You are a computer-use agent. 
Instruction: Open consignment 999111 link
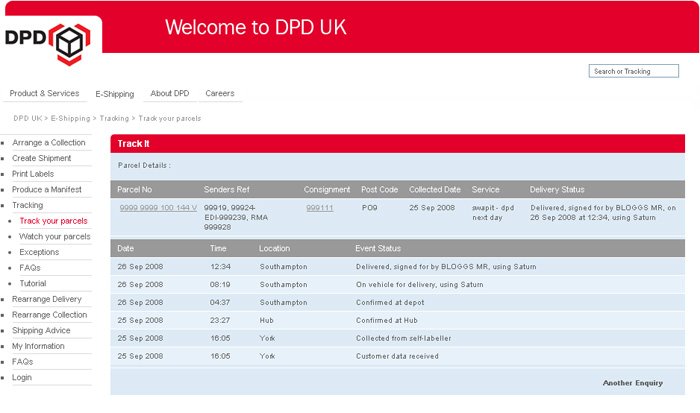pos(320,208)
